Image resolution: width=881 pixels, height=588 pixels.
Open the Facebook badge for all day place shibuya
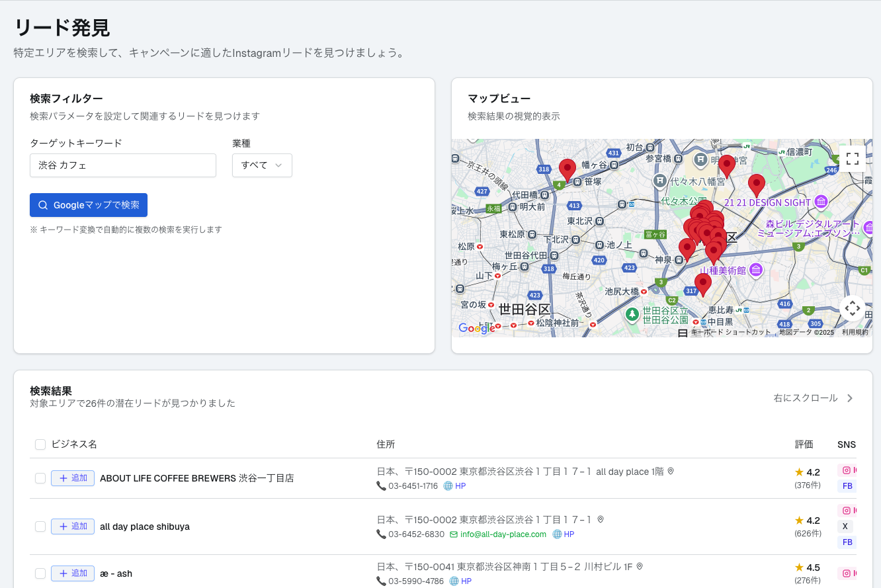tap(847, 542)
